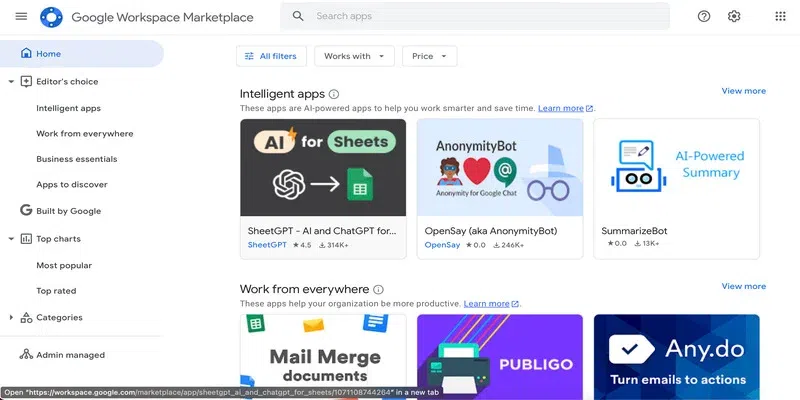Screen dimensions: 800x400
Task: Click the Top charts chart icon
Action: (x=26, y=239)
